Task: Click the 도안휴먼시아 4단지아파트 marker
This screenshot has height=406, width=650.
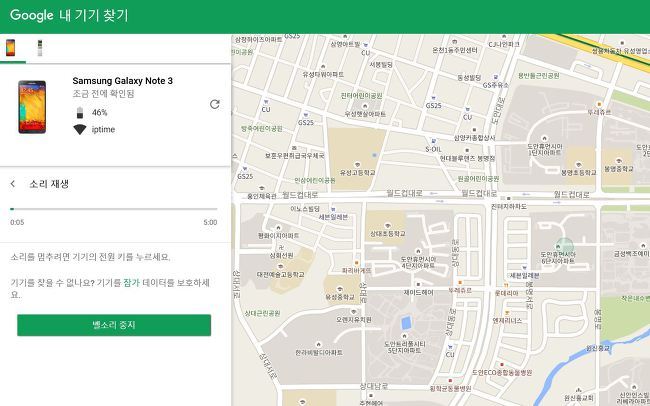Action: 418,251
